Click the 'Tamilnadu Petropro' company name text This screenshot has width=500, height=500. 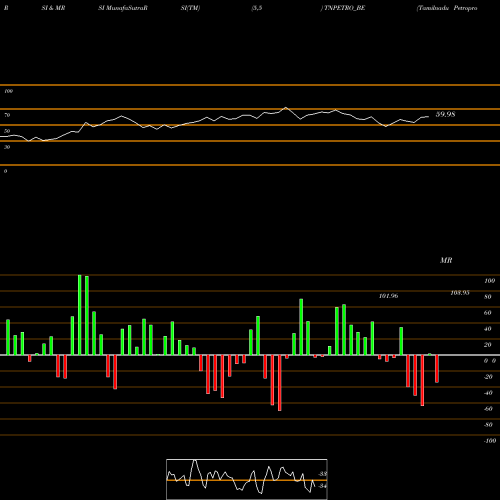click(x=447, y=8)
